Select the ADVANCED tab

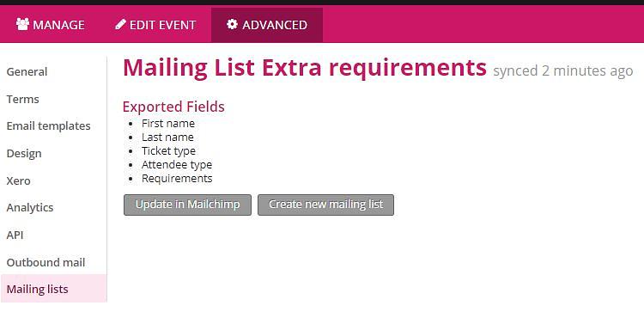(267, 25)
